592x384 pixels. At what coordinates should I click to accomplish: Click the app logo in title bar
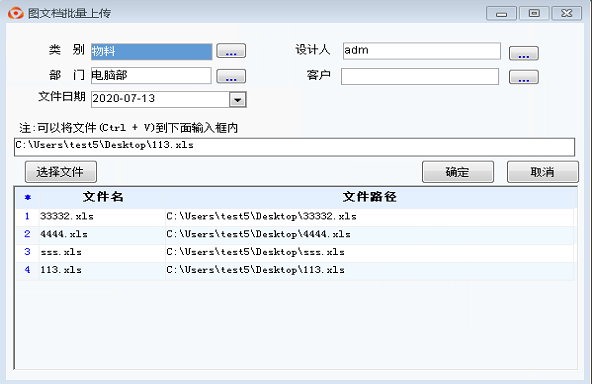click(x=15, y=13)
